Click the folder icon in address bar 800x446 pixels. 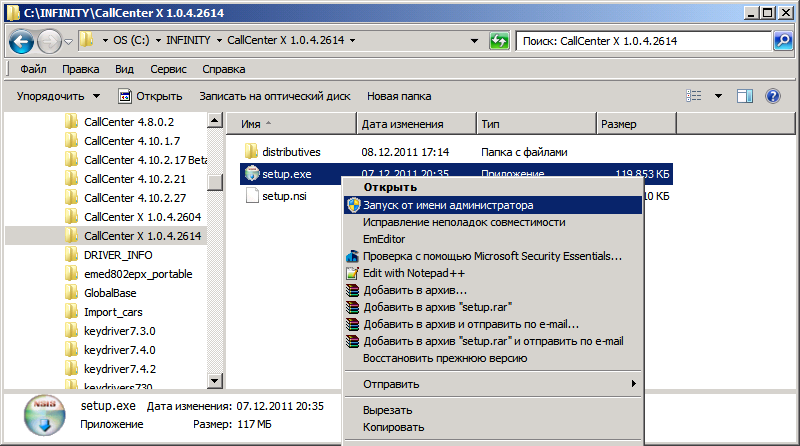click(x=87, y=40)
